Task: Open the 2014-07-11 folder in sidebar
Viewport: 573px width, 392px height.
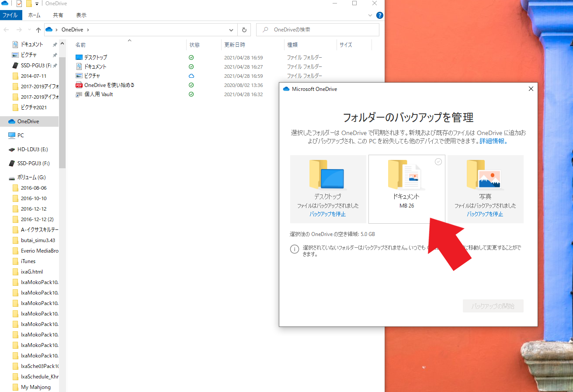Action: coord(33,76)
